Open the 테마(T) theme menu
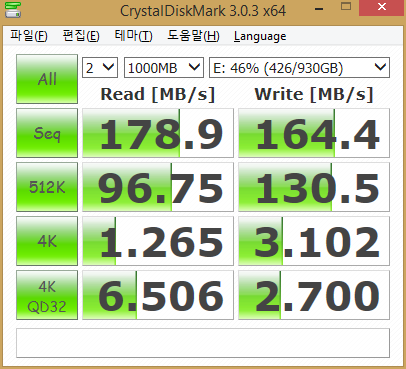Screen dimensions: 406x369 pyautogui.click(x=133, y=36)
